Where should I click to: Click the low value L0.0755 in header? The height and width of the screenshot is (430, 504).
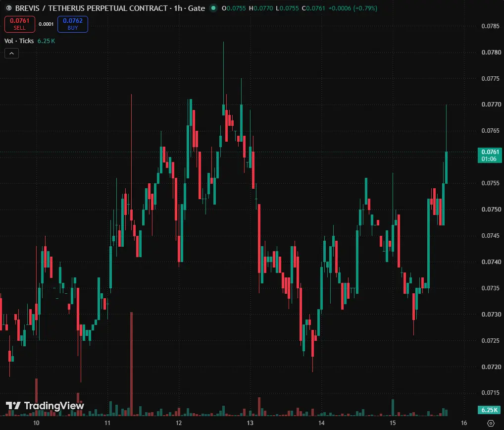(287, 8)
